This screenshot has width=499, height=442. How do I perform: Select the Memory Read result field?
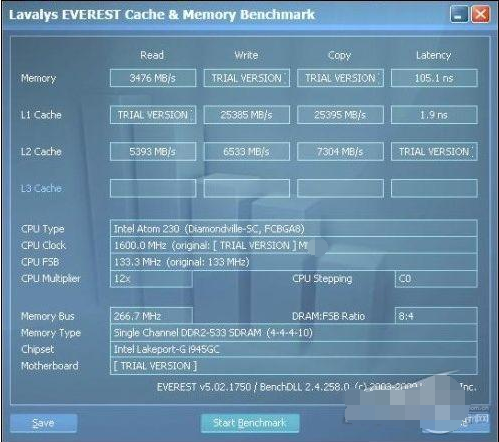click(x=153, y=78)
